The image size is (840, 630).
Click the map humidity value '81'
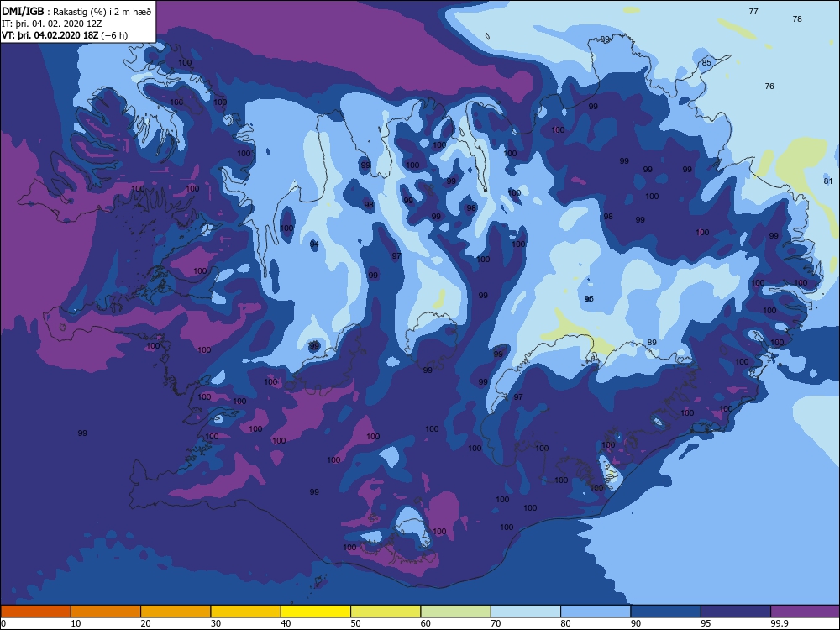pos(828,181)
